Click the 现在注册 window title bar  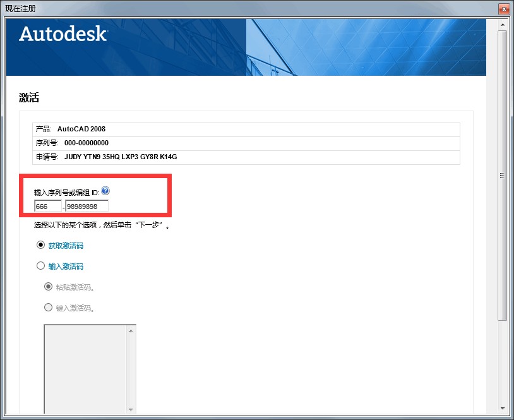click(253, 9)
